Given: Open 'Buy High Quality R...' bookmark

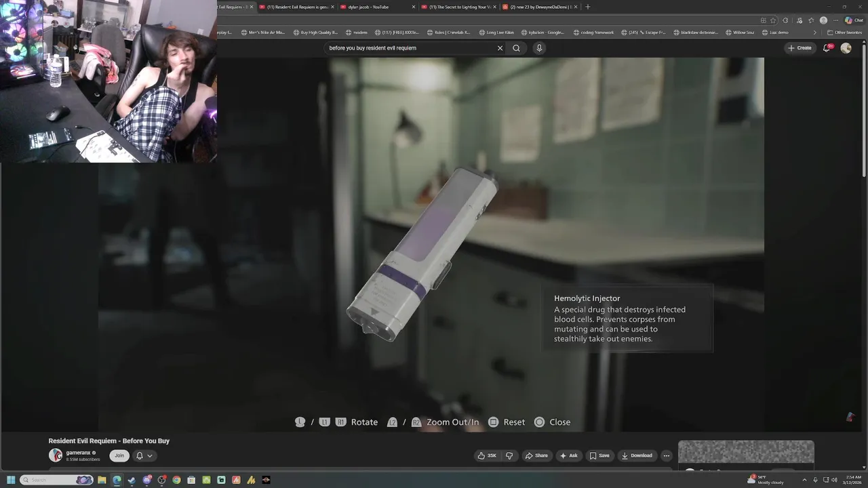Looking at the screenshot, I should [x=315, y=33].
